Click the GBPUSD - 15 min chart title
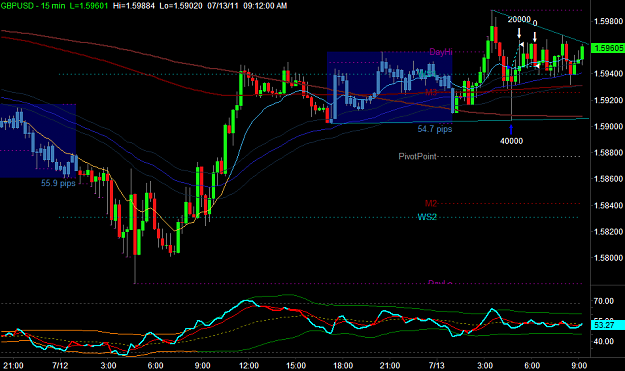 tap(33, 6)
